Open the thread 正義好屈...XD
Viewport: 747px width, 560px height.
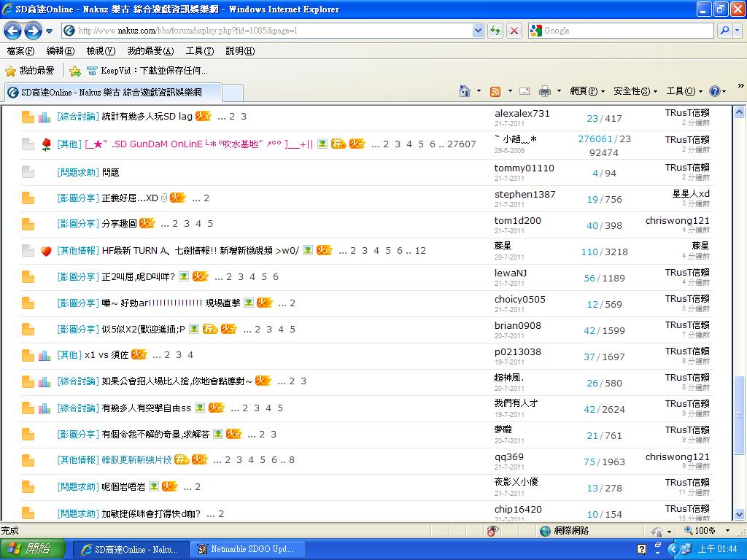pos(130,198)
